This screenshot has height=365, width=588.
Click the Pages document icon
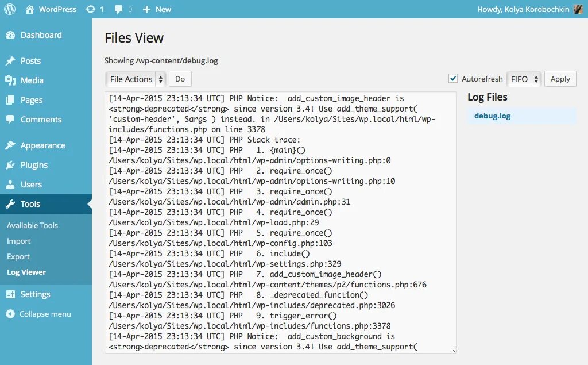click(x=10, y=100)
